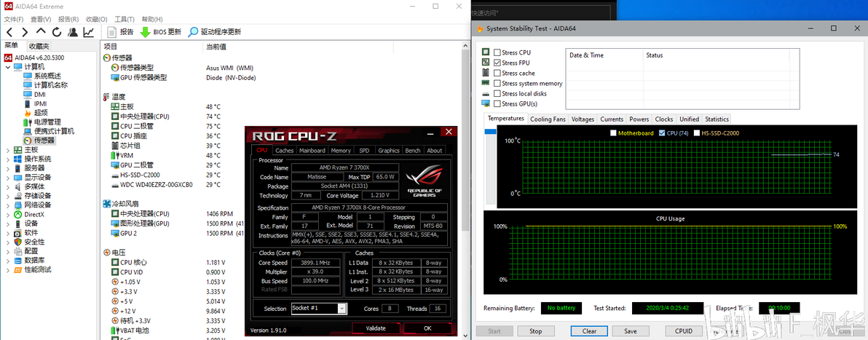Click the CPUID button
This screenshot has width=868, height=340.
tap(684, 331)
